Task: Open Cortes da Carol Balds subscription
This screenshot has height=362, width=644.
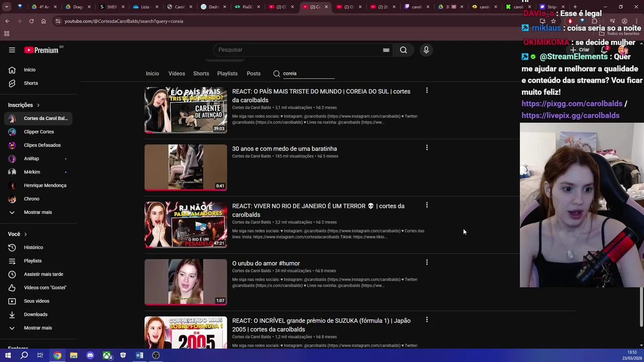Action: 39,118
